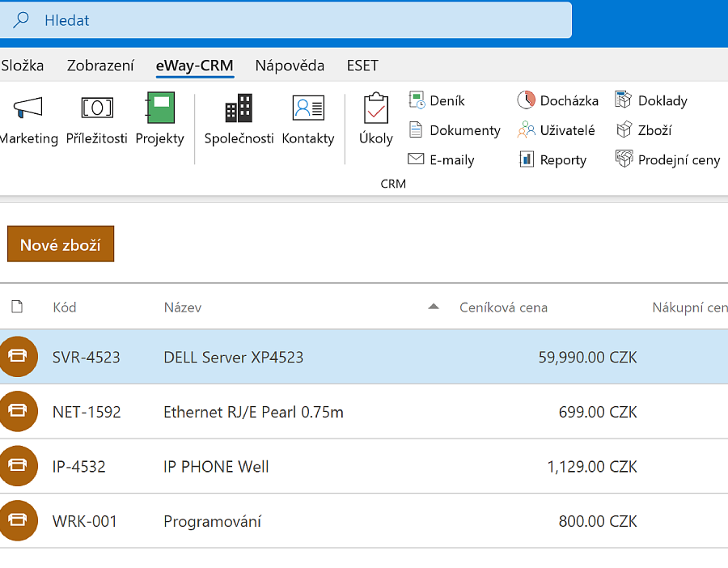The width and height of the screenshot is (728, 568).
Task: Click the E-maily envelope icon
Action: click(x=416, y=159)
